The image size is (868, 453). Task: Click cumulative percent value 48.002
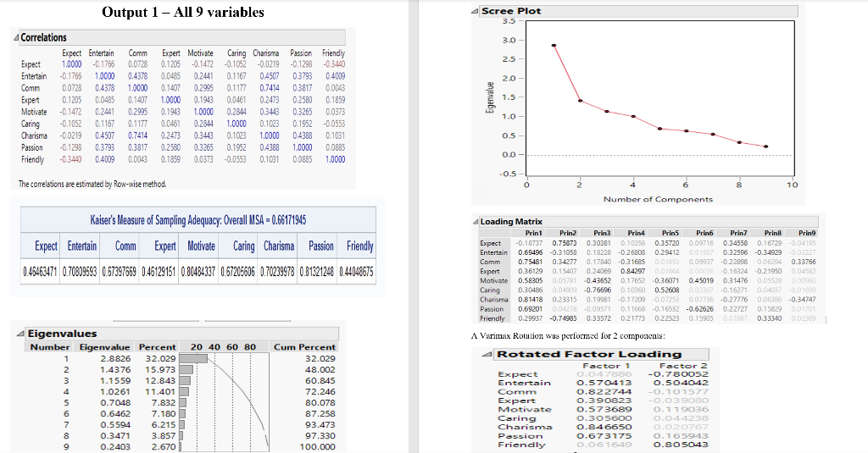[320, 370]
